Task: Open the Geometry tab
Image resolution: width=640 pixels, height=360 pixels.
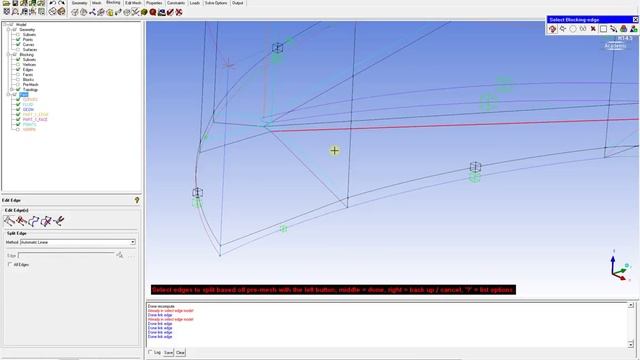Action: click(x=79, y=3)
